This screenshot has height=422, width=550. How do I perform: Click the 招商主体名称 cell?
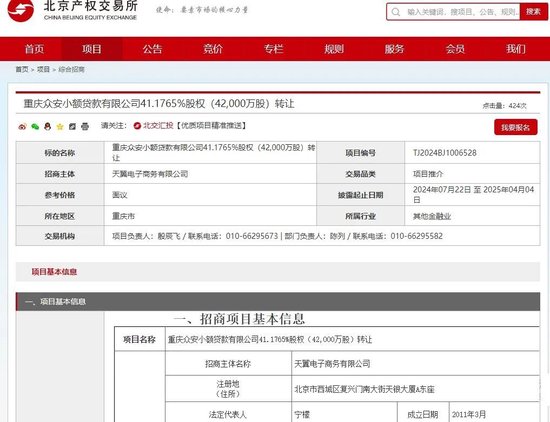click(228, 364)
